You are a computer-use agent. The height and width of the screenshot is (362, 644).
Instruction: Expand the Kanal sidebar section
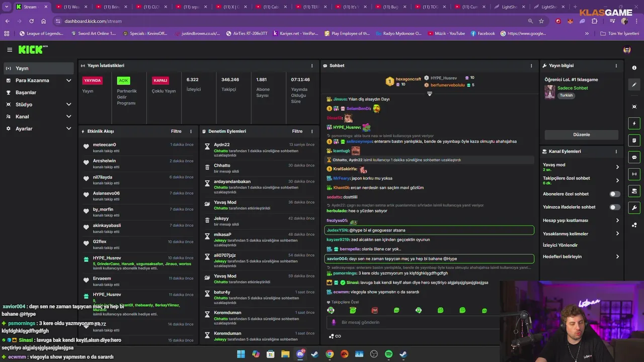click(69, 117)
